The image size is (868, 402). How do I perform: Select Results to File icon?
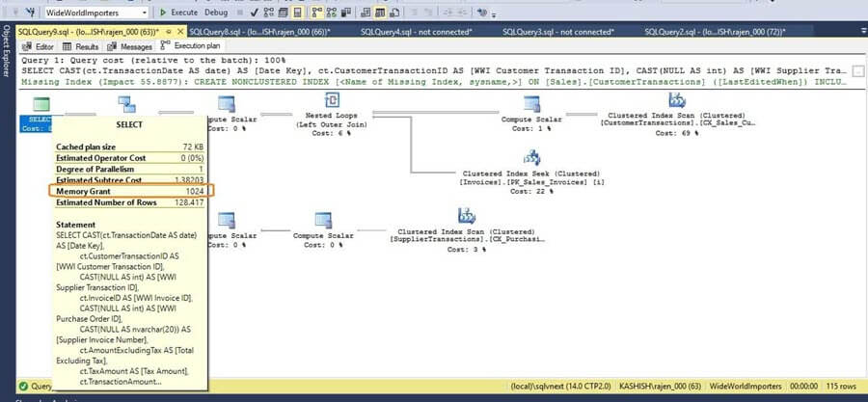(394, 13)
